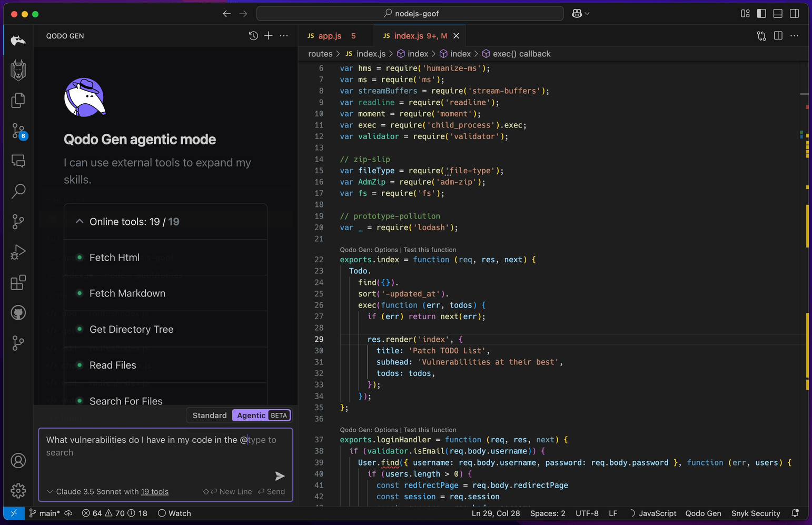
Task: Open the Explorer files icon
Action: point(18,100)
